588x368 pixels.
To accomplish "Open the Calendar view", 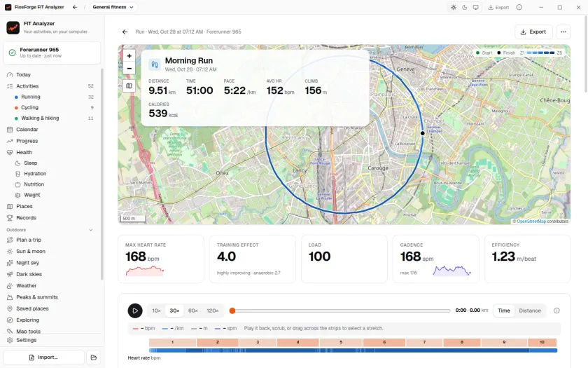I will [x=52, y=130].
